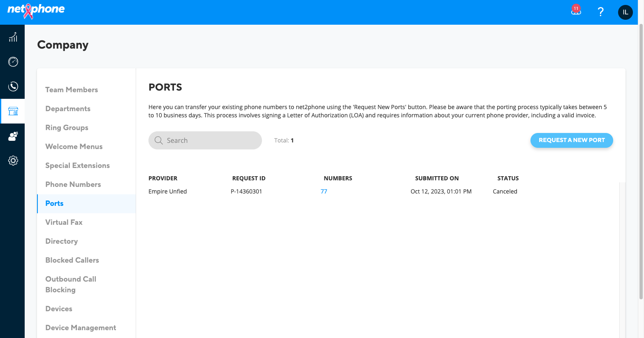
Task: Select the Ports menu item
Action: (x=86, y=203)
